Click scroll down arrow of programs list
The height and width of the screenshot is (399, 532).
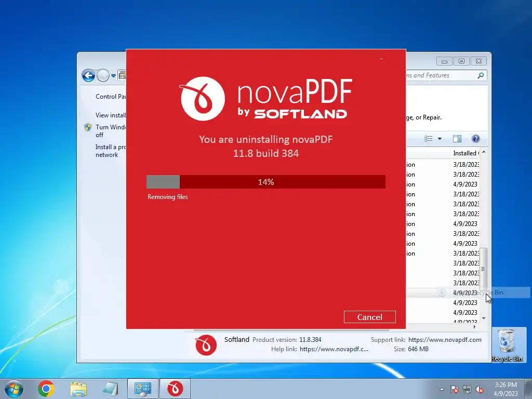click(x=484, y=318)
